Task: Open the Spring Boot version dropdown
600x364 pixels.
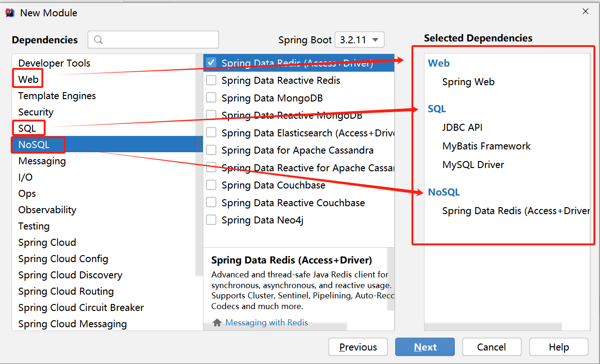Action: click(x=359, y=40)
